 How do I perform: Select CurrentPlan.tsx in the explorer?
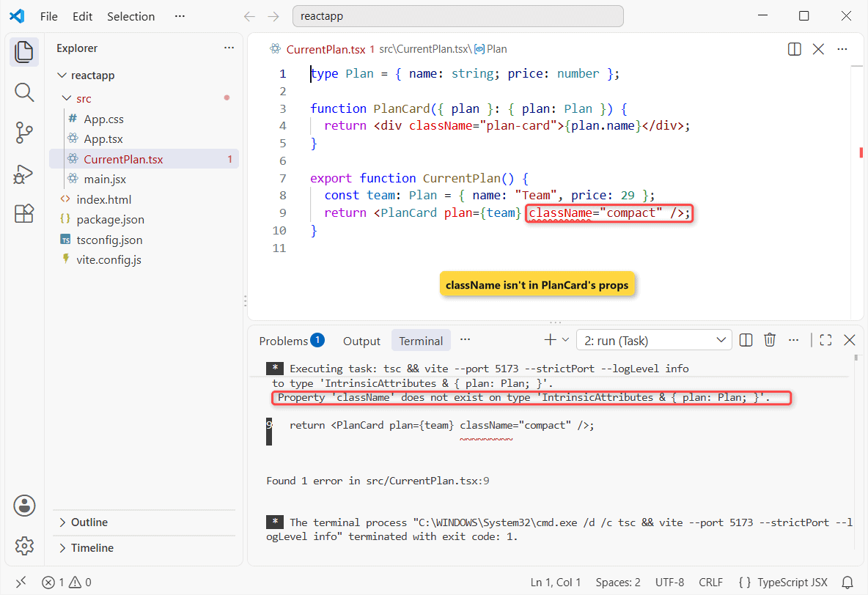[x=144, y=159]
